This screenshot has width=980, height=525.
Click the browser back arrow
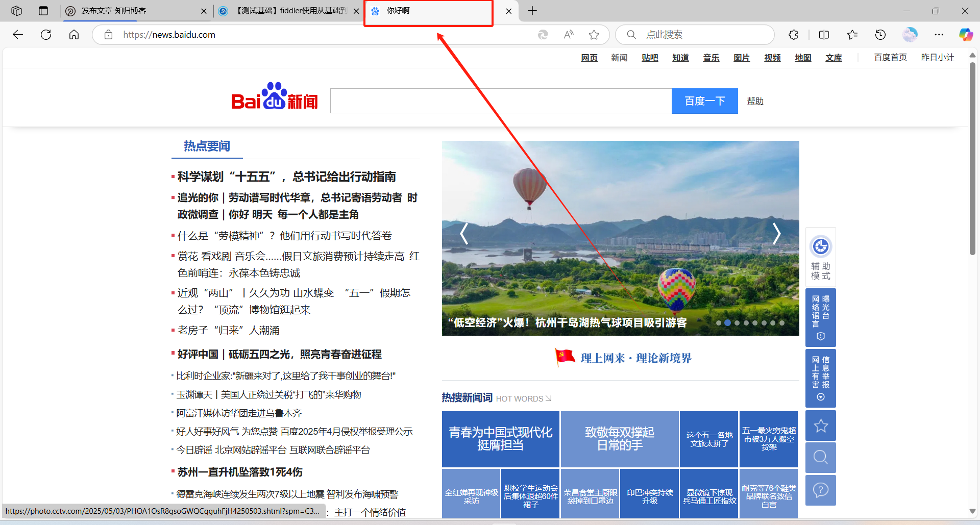(18, 35)
